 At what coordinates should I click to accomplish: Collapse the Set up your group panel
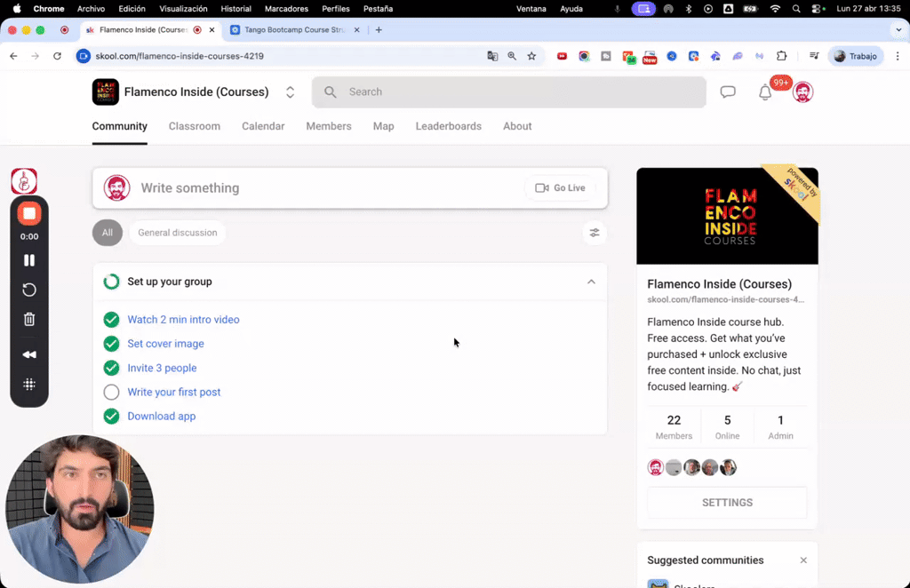pos(591,282)
